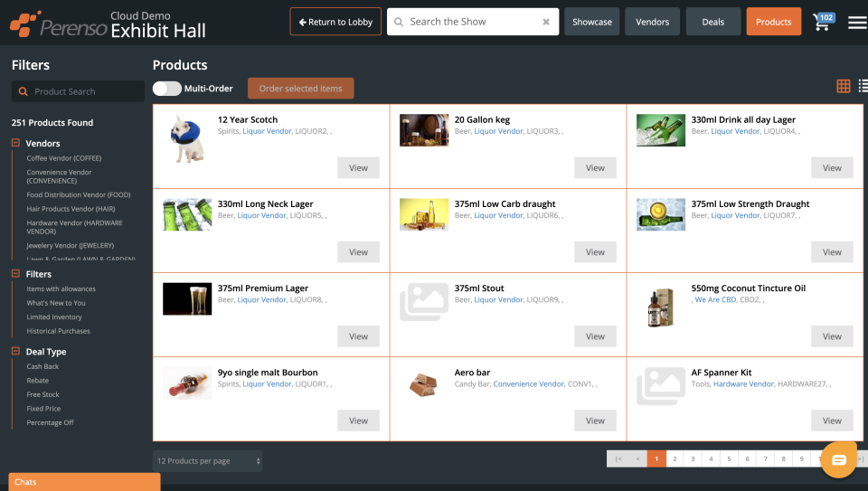Select Limited Inventory filter
Screen dimensions: 868x491
point(54,316)
